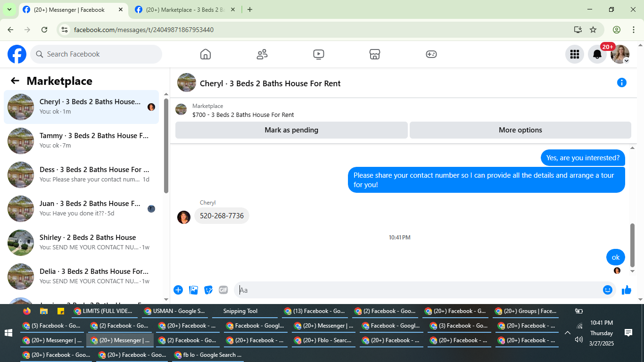The width and height of the screenshot is (644, 362).
Task: Open conversation information icon
Action: coord(622,83)
